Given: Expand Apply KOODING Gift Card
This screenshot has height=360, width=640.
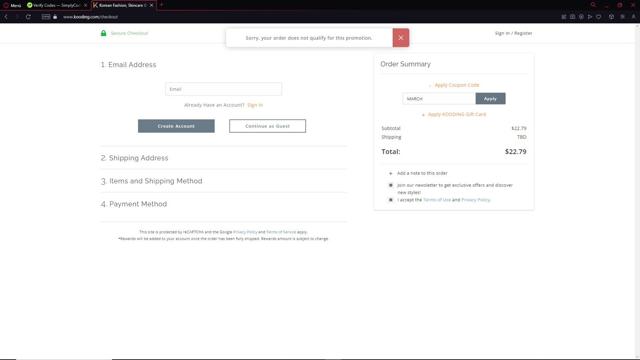Looking at the screenshot, I should tap(454, 114).
